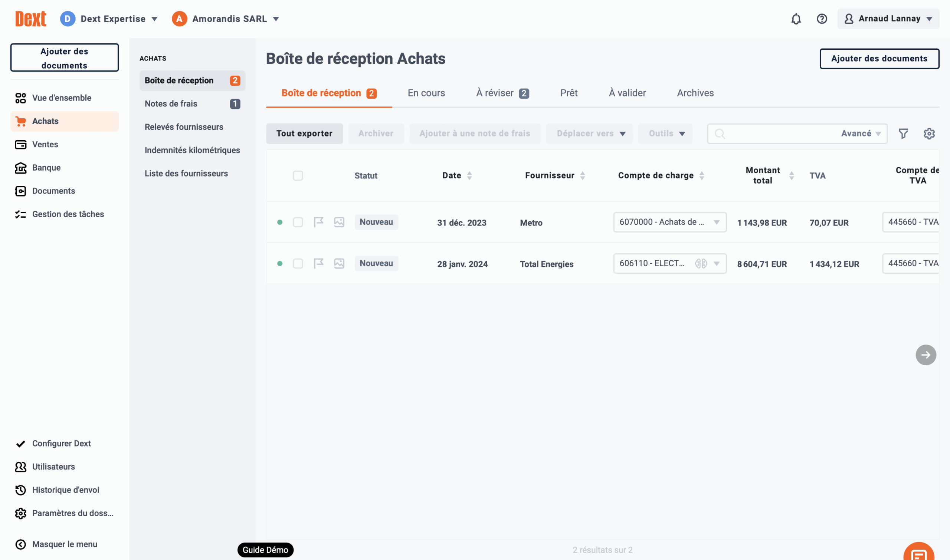Sort by the Fournisseur column header

pos(555,175)
